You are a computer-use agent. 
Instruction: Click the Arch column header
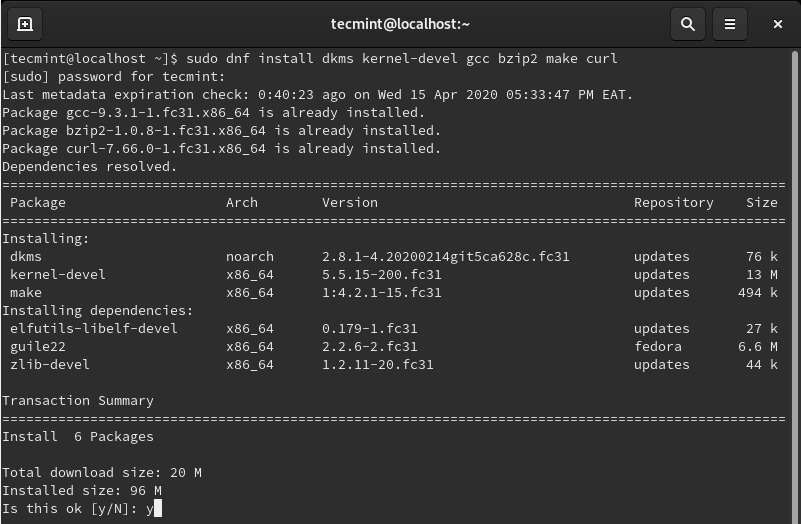tap(242, 203)
